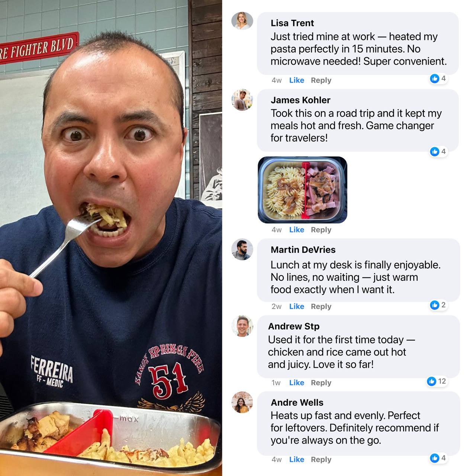Like Andrew Stp's chicken and rice comment
The height and width of the screenshot is (476, 476).
tap(296, 383)
